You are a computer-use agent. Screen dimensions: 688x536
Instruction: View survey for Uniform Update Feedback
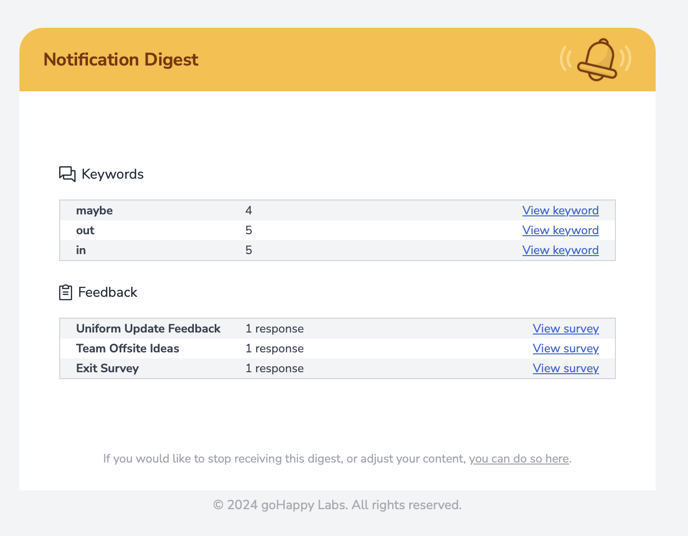point(566,329)
